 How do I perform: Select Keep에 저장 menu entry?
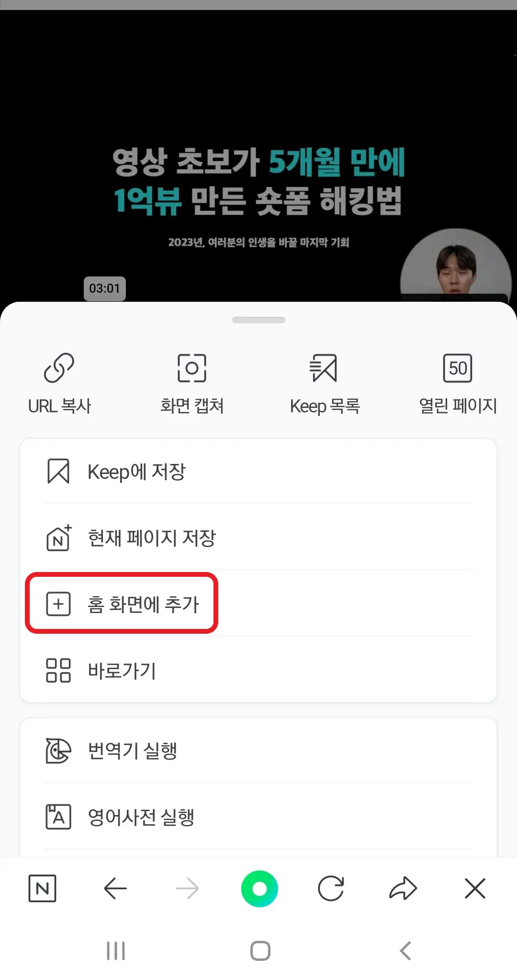(x=258, y=472)
